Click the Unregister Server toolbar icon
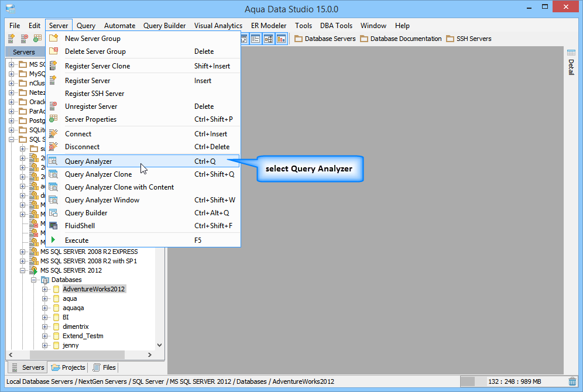Screen dimensions: 583x392 point(25,38)
